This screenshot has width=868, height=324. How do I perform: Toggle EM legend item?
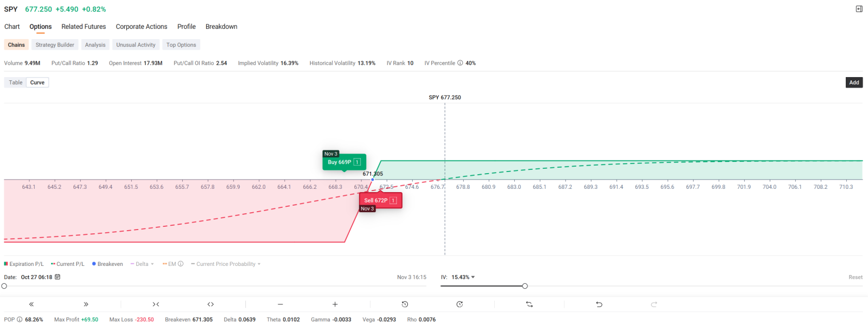click(x=169, y=264)
